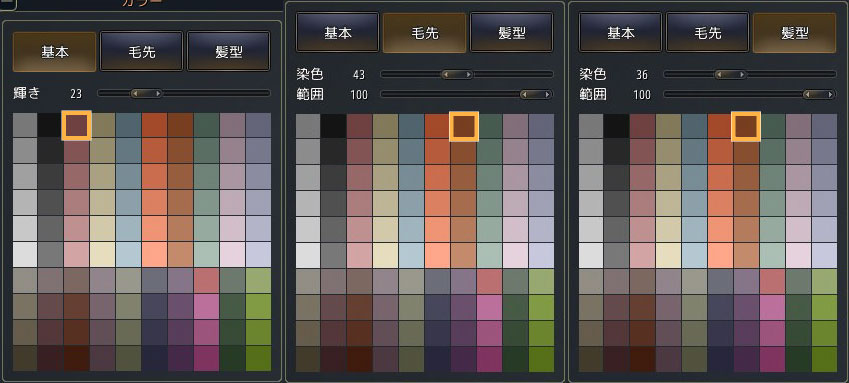Select the near-white gray swatch in the left panel
The width and height of the screenshot is (849, 383).
[x=24, y=255]
